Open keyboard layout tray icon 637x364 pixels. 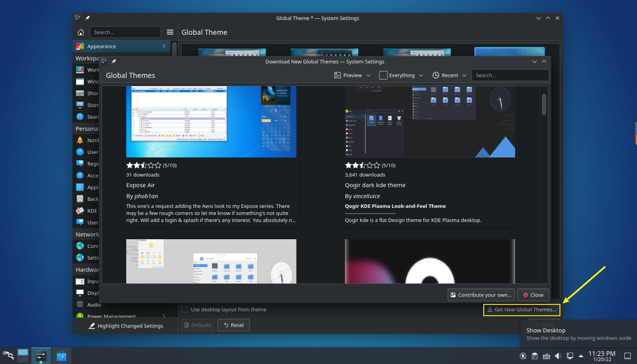coord(546,356)
